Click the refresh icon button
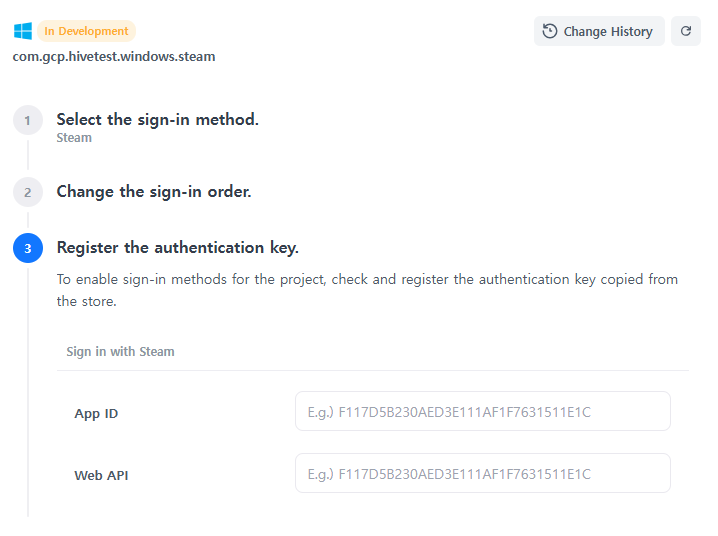Image resolution: width=718 pixels, height=536 pixels. 686,31
